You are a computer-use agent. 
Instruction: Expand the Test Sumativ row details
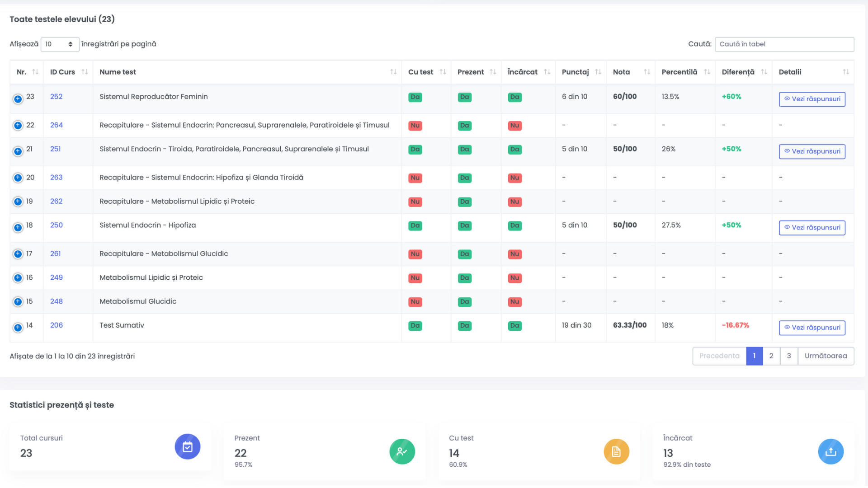click(x=18, y=328)
